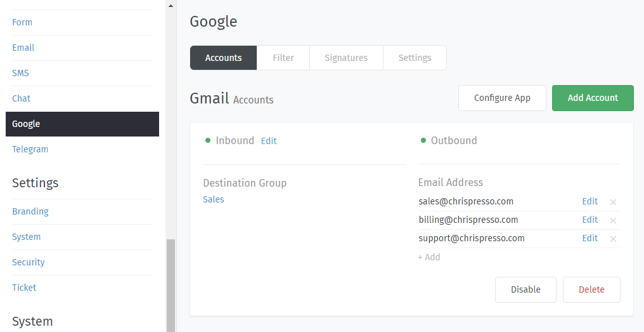Click the sidebar scrollbar thumb
Image resolution: width=644 pixels, height=332 pixels.
coord(171,286)
